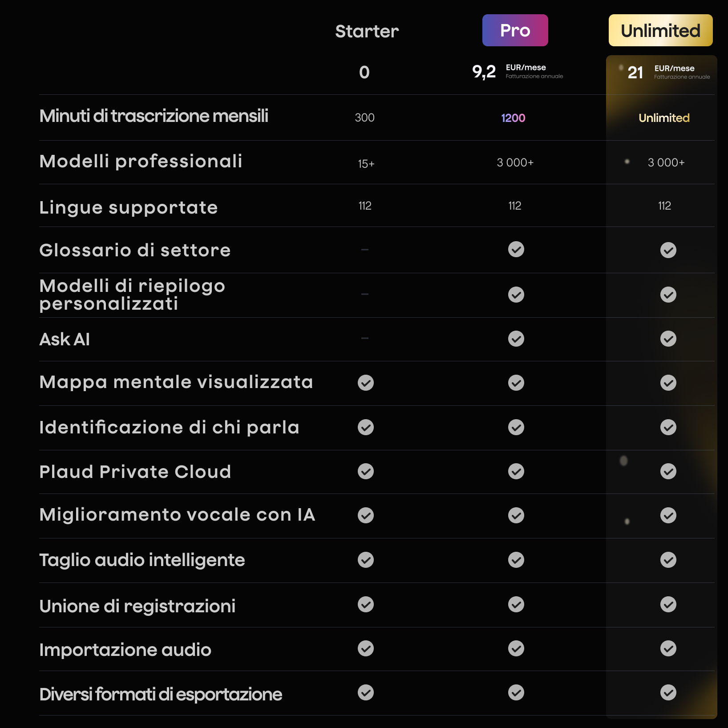
Task: Click Unlimited checkmark for Modelli di riepilogo personalizzati
Action: coord(668,295)
